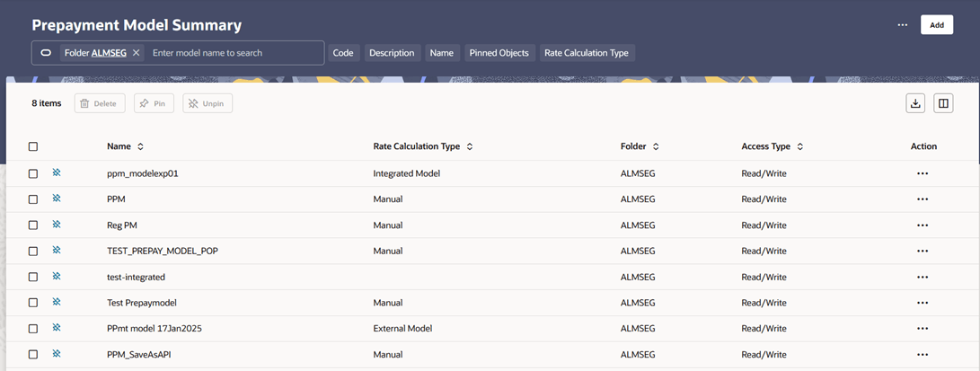
Task: Click model name PPM_SaveAsAPI
Action: (x=138, y=355)
